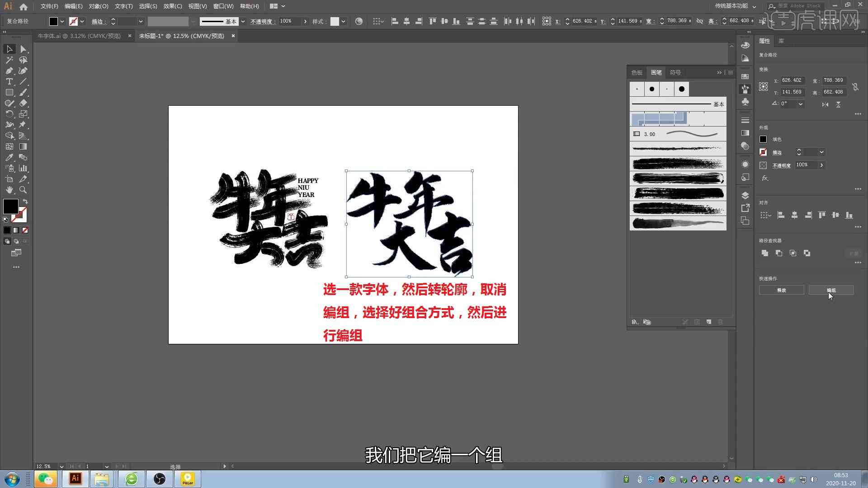Select the Type tool
Image resolution: width=868 pixels, height=488 pixels.
[x=9, y=82]
